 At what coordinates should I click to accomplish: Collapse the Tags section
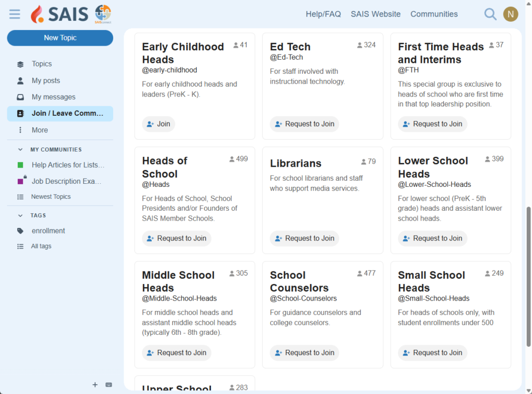pyautogui.click(x=21, y=215)
